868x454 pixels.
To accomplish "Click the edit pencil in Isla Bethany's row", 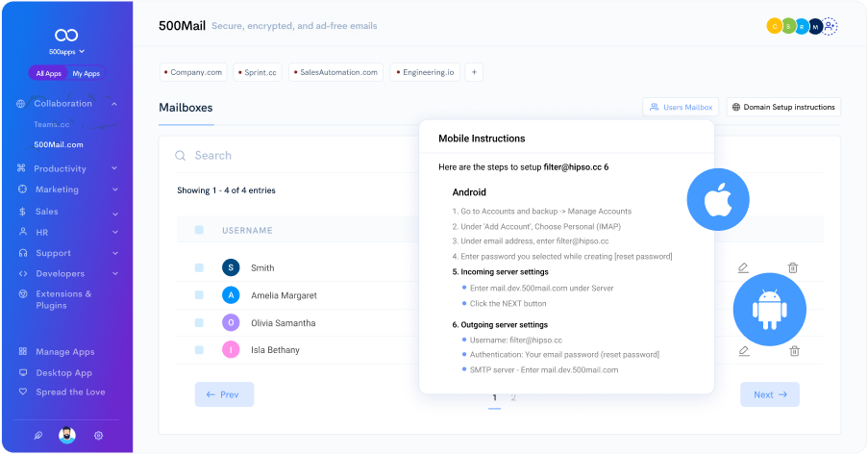I will (743, 350).
